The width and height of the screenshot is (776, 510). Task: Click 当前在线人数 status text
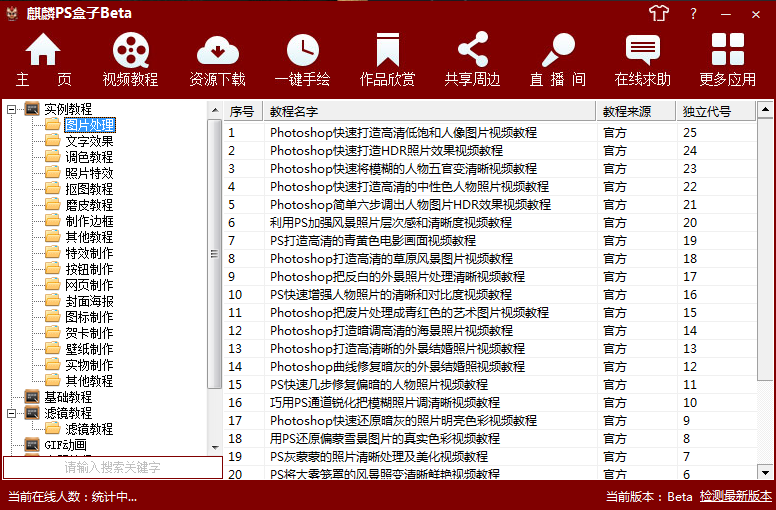(72, 497)
